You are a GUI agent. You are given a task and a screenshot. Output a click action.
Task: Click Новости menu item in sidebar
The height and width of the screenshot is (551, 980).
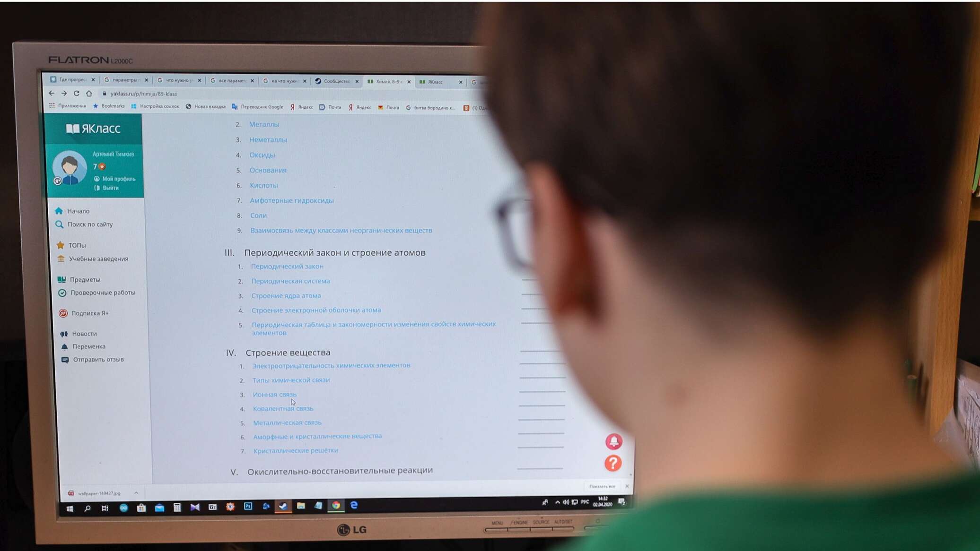point(83,333)
